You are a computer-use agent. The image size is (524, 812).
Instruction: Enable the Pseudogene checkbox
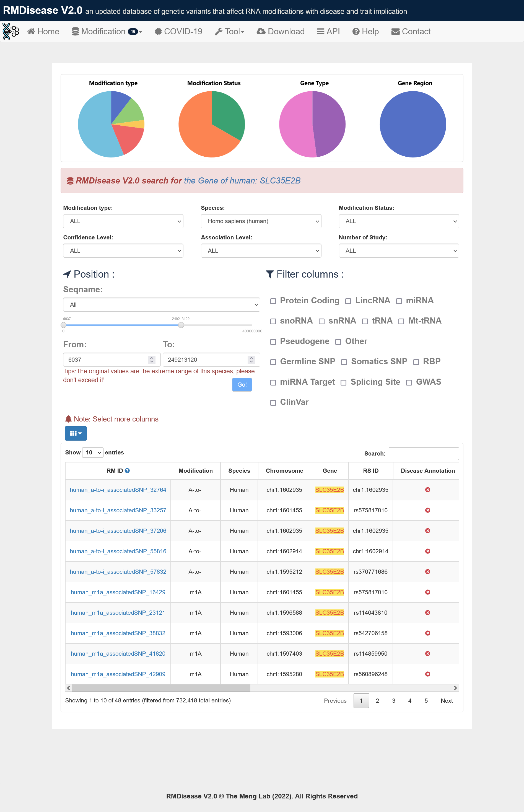[x=273, y=342]
